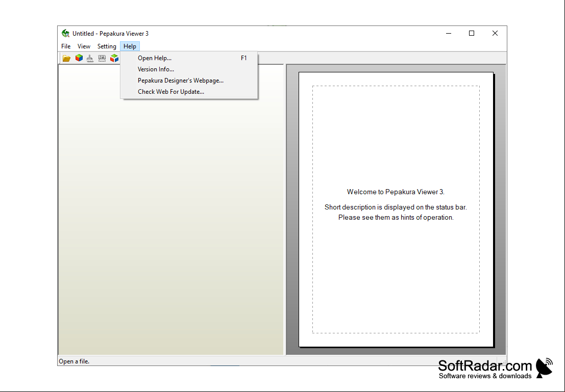This screenshot has width=565, height=392.
Task: Choose Check Web For Update...
Action: (x=189, y=91)
